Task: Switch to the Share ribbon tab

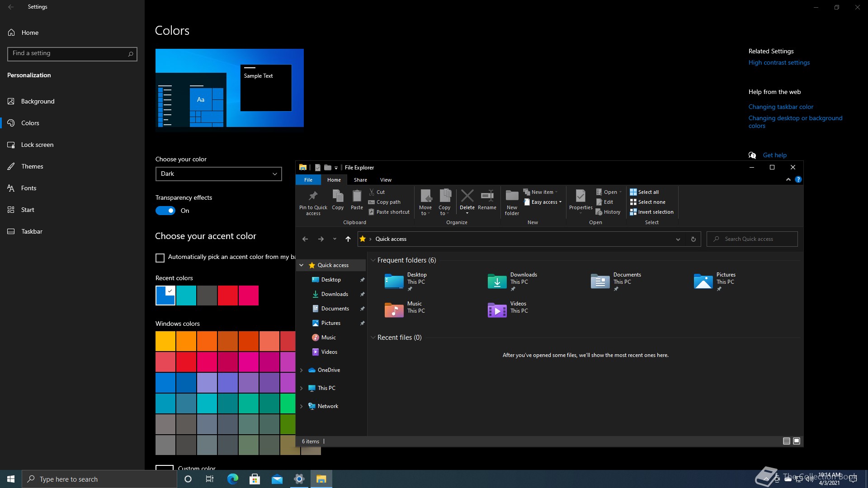Action: click(x=360, y=180)
